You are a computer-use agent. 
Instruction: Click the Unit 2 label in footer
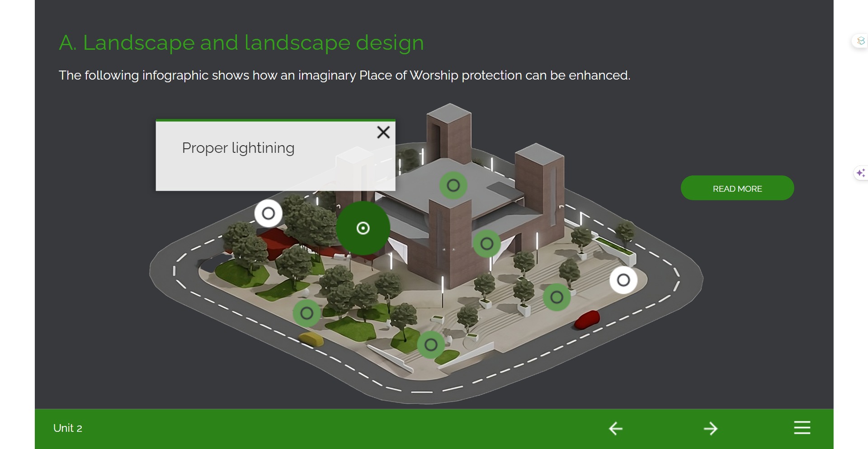click(x=68, y=428)
